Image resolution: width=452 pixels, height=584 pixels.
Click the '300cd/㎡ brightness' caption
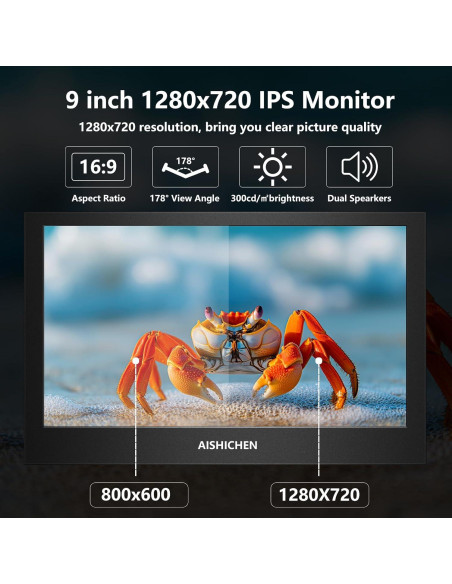[x=272, y=198]
